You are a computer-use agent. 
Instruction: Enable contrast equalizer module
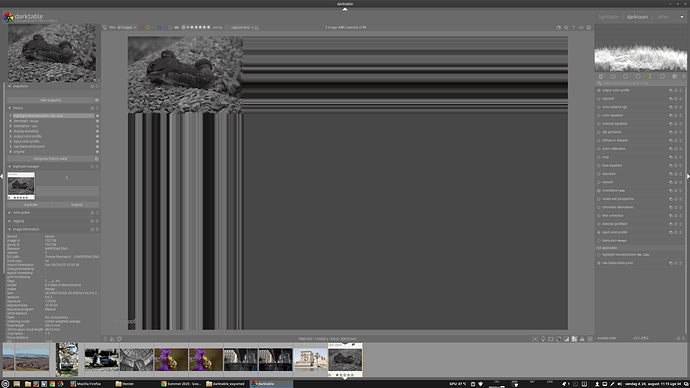tap(598, 124)
